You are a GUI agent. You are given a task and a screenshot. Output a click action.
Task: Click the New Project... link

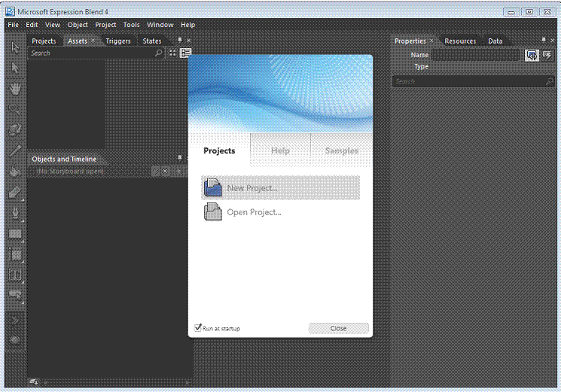pyautogui.click(x=252, y=188)
